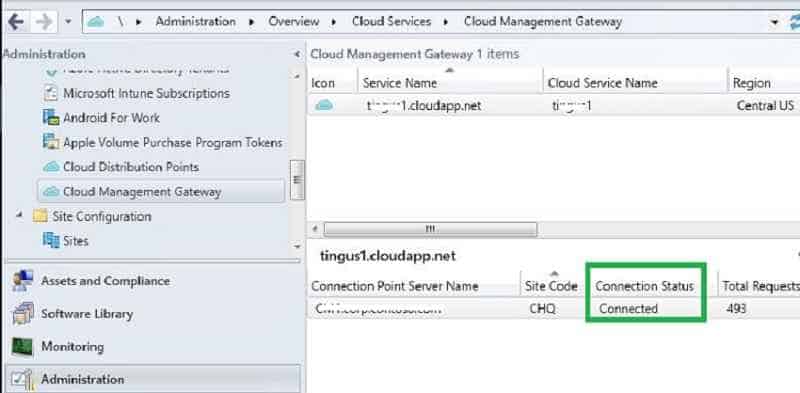The image size is (800, 393).
Task: Click the 493 total requests cell
Action: point(735,308)
